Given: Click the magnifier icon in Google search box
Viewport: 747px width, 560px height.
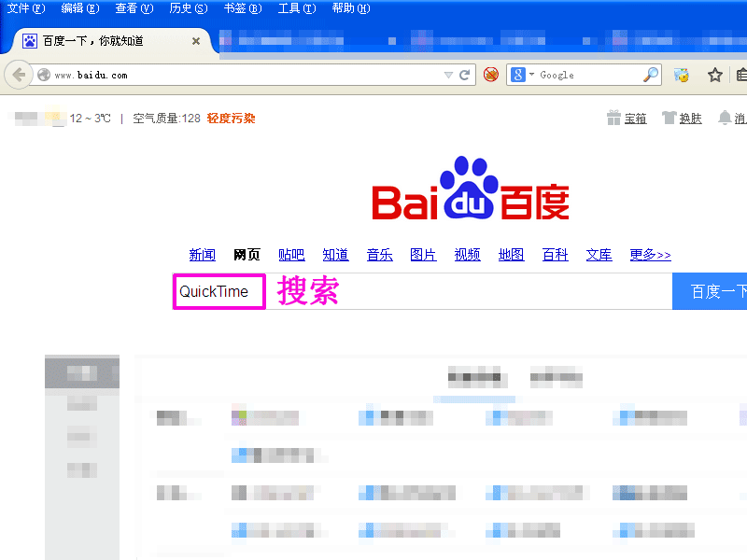Looking at the screenshot, I should [651, 75].
